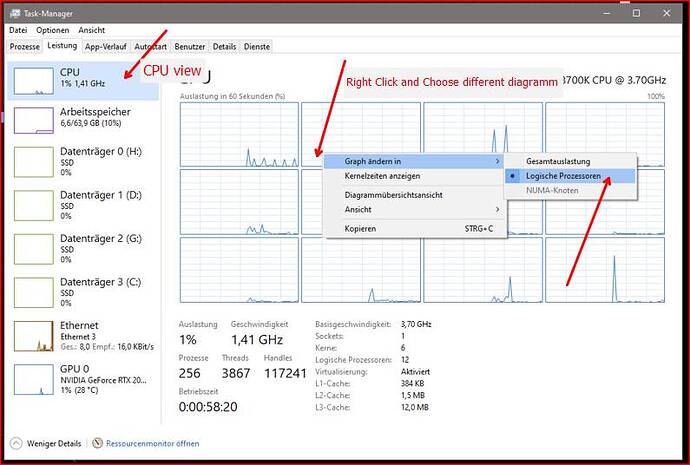Open the Ressourcenmonitor öffnen link
This screenshot has height=465, width=690.
point(152,443)
